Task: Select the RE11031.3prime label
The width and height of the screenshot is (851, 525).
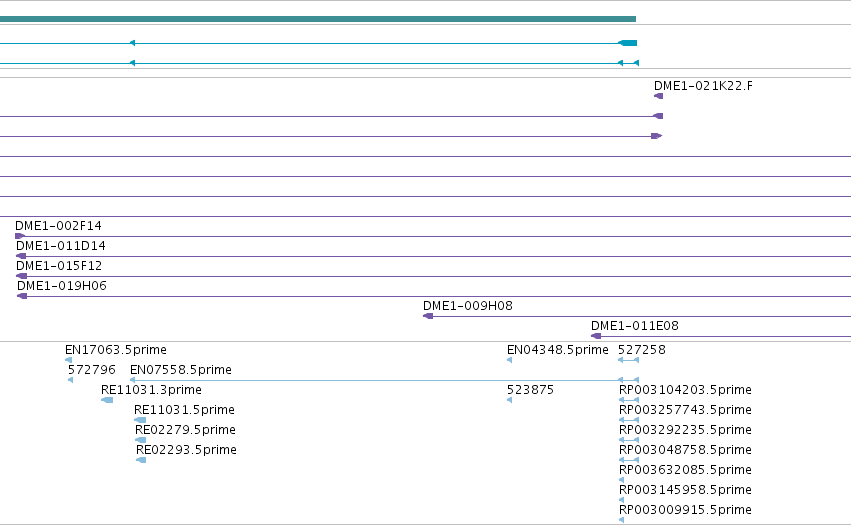Action: click(151, 390)
